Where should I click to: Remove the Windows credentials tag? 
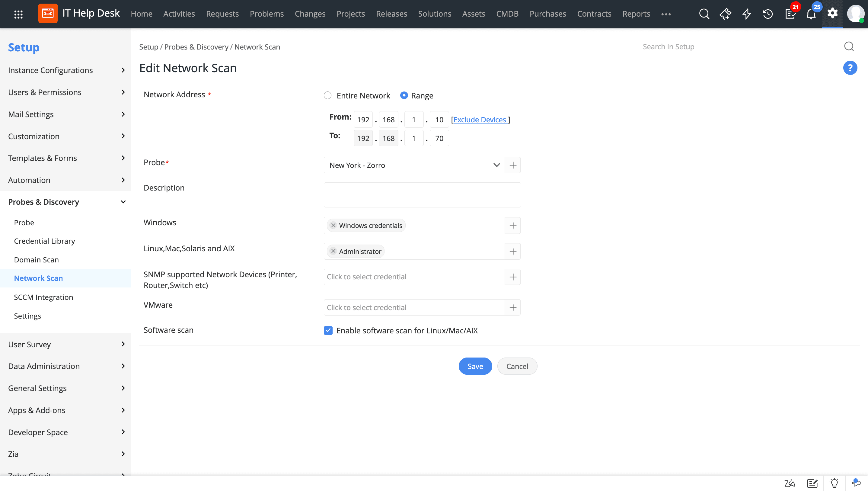tap(333, 225)
